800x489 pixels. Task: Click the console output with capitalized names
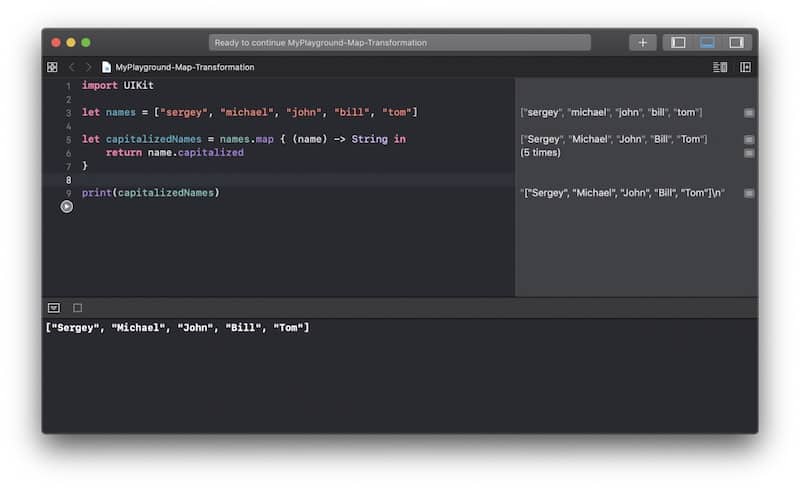point(178,328)
